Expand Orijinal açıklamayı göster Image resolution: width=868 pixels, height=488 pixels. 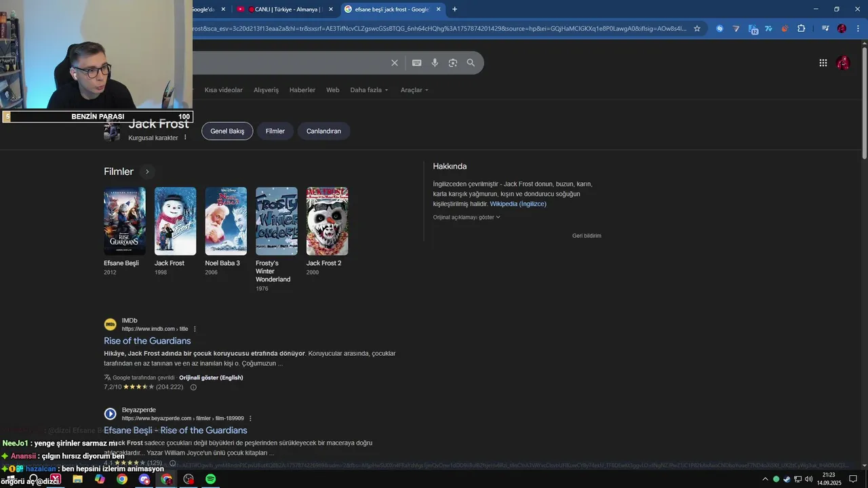tap(467, 218)
